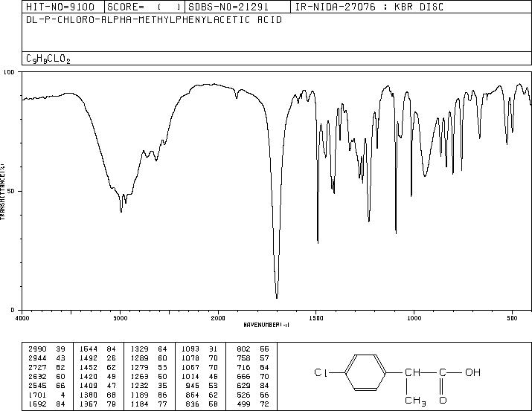Click the WAVENUMBER axis title

(266, 325)
